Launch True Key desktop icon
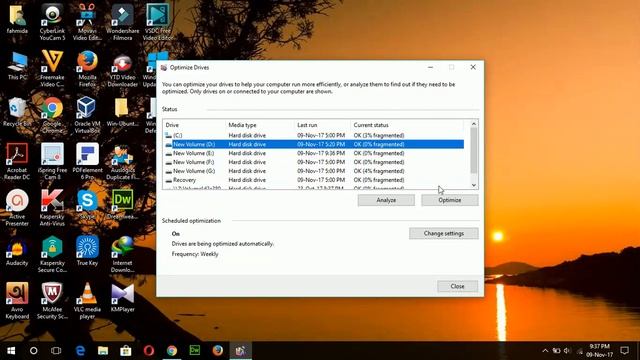 coord(87,251)
